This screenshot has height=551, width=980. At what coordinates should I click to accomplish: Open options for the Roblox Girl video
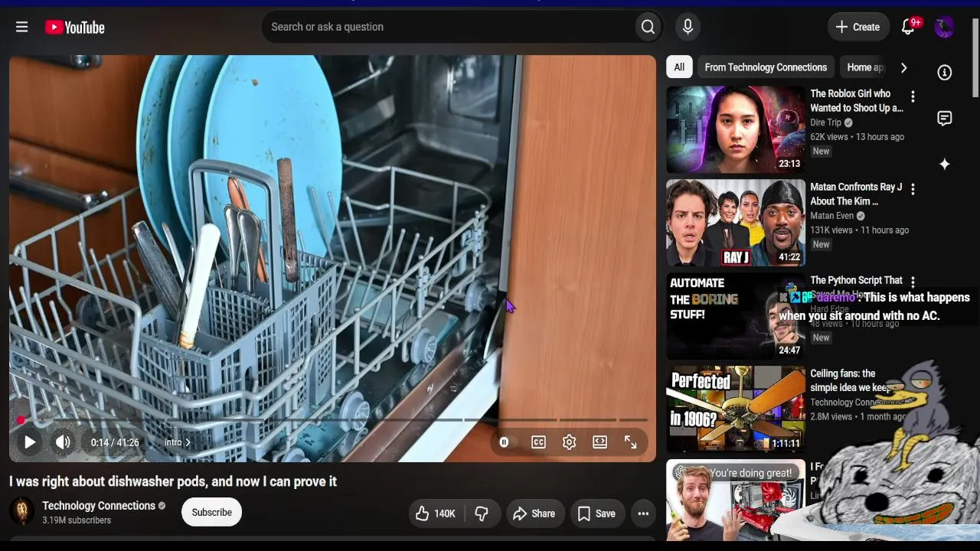coord(912,96)
